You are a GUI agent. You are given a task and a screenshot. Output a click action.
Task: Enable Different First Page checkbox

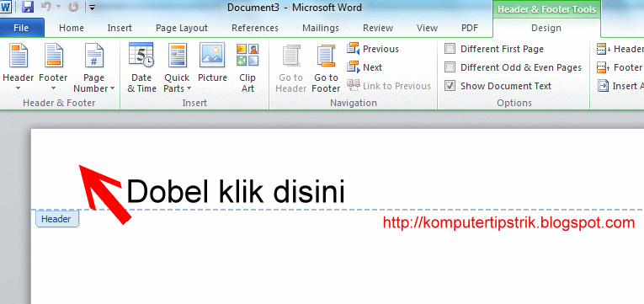450,49
